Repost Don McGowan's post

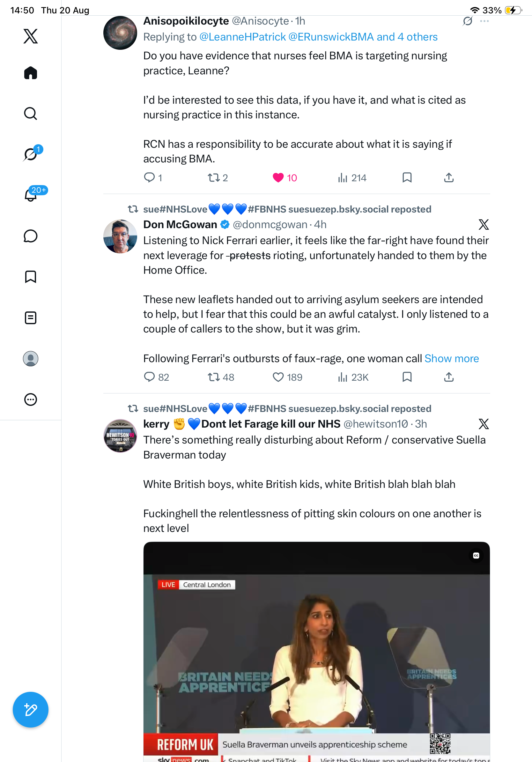[221, 377]
